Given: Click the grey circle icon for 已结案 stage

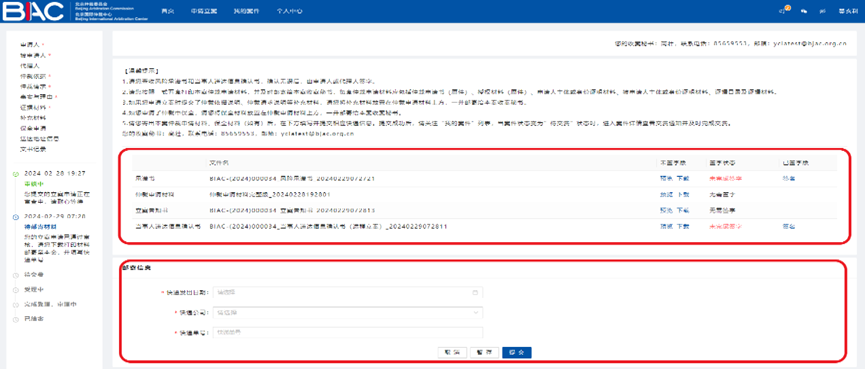Looking at the screenshot, I should (15, 319).
